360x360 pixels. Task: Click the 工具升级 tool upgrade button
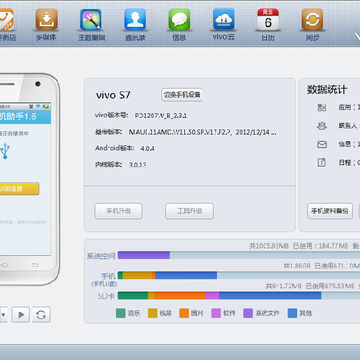(189, 211)
